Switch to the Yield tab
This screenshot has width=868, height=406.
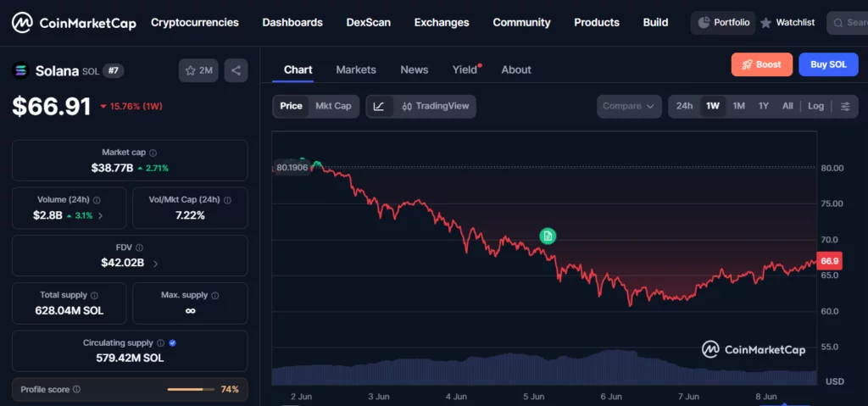pyautogui.click(x=465, y=70)
